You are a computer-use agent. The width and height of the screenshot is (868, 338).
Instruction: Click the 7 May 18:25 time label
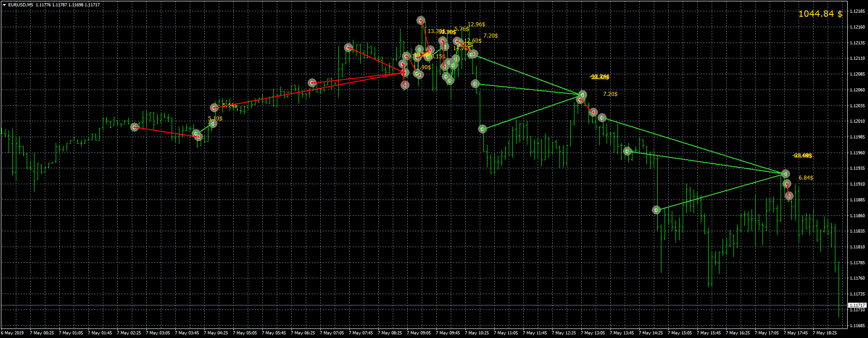pyautogui.click(x=825, y=333)
